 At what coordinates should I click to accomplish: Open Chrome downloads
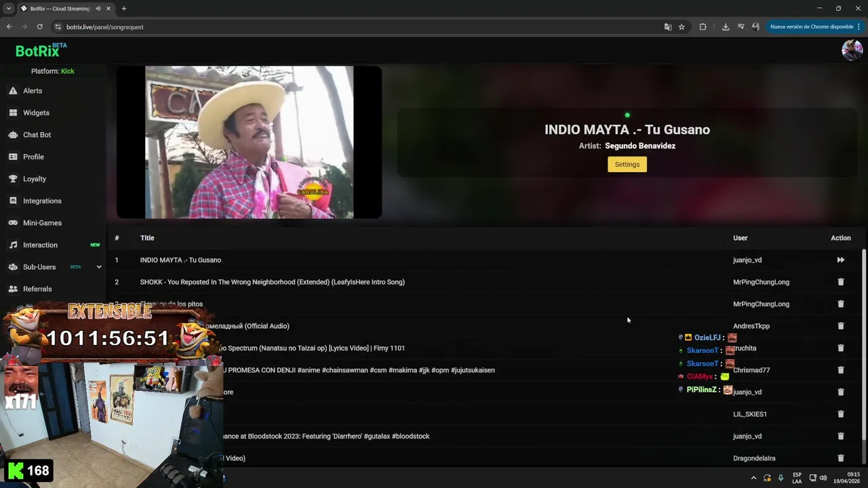[x=726, y=27]
